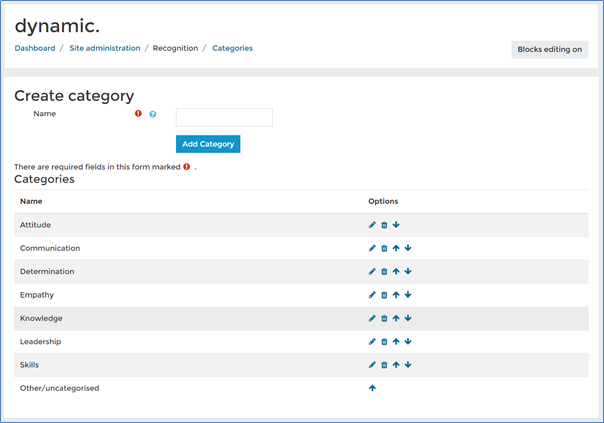
Task: Move the Communication category up
Action: 396,248
